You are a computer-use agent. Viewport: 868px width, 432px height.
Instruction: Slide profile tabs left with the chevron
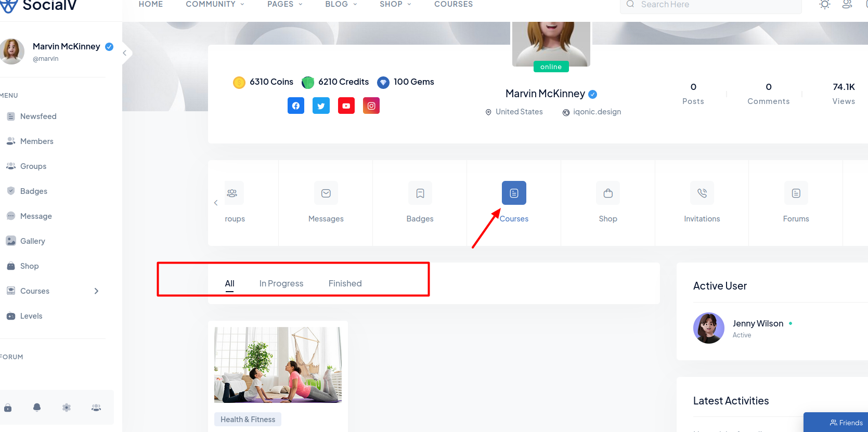click(x=216, y=203)
